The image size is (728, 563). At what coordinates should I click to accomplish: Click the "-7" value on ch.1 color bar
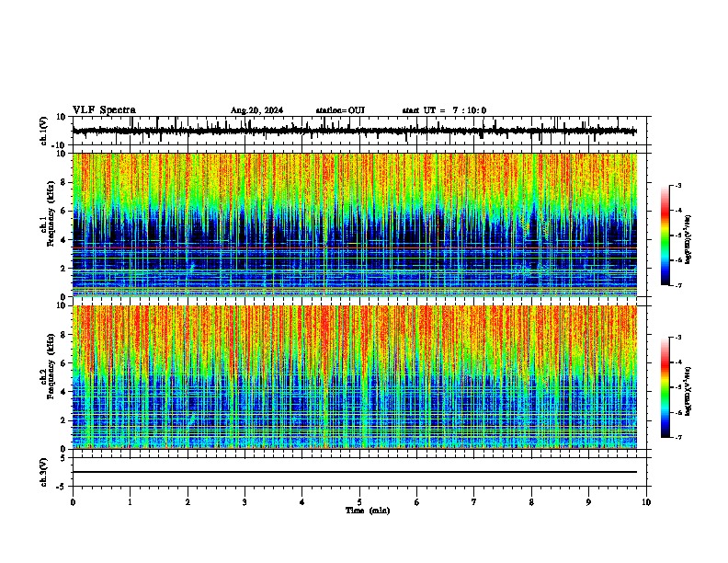[678, 285]
